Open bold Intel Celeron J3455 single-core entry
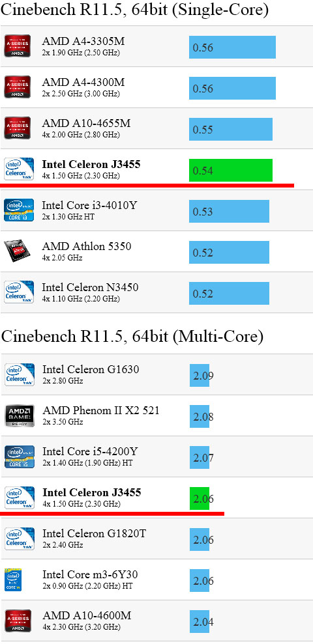 point(91,164)
